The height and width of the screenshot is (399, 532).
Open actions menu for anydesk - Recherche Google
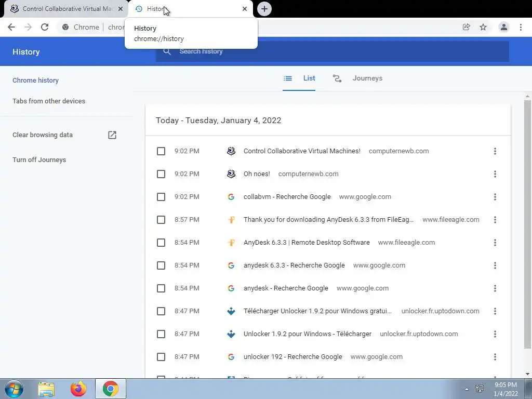[x=495, y=288]
